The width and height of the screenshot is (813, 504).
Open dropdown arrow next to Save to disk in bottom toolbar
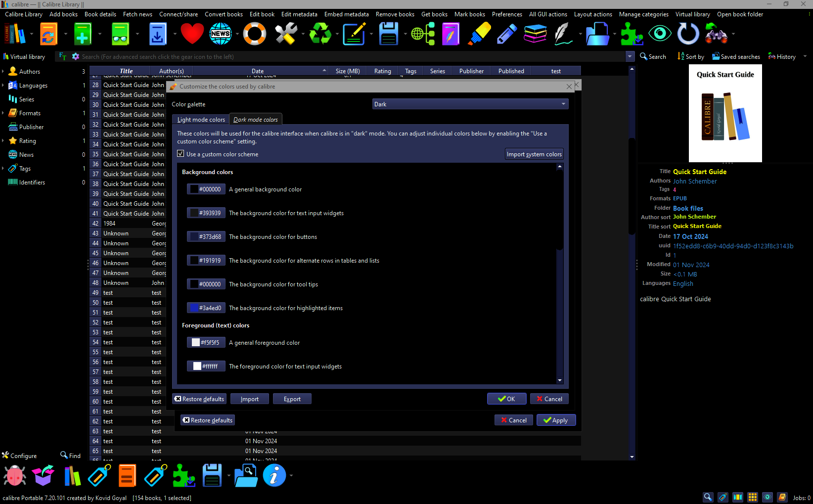228,476
